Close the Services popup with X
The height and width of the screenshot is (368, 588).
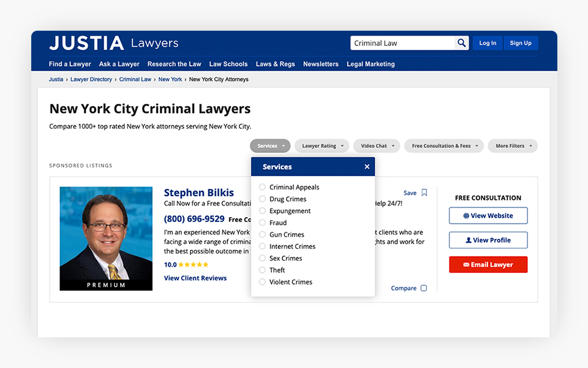tap(367, 167)
